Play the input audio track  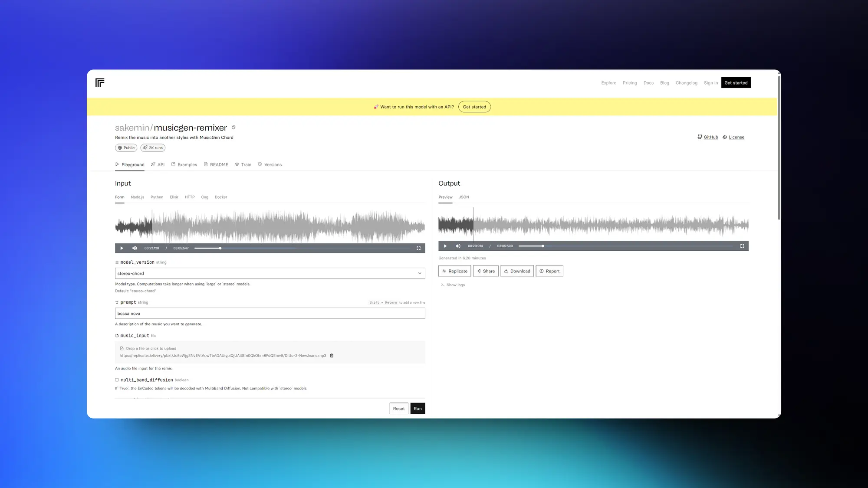pyautogui.click(x=122, y=248)
